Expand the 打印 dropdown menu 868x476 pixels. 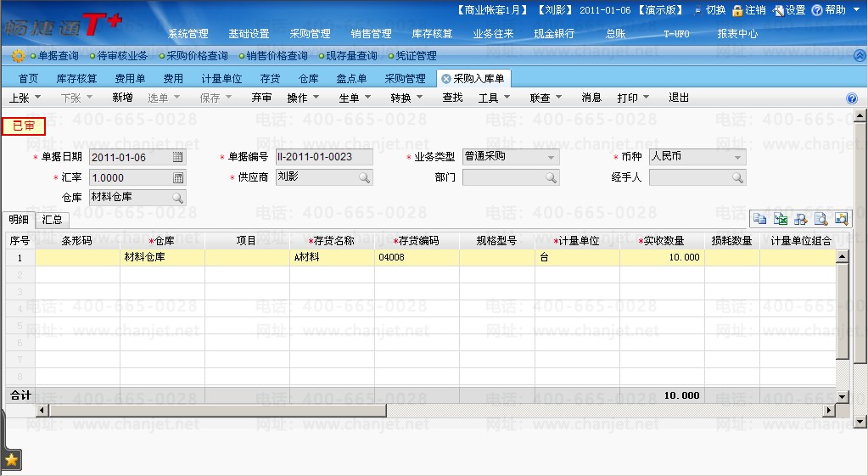pyautogui.click(x=646, y=98)
